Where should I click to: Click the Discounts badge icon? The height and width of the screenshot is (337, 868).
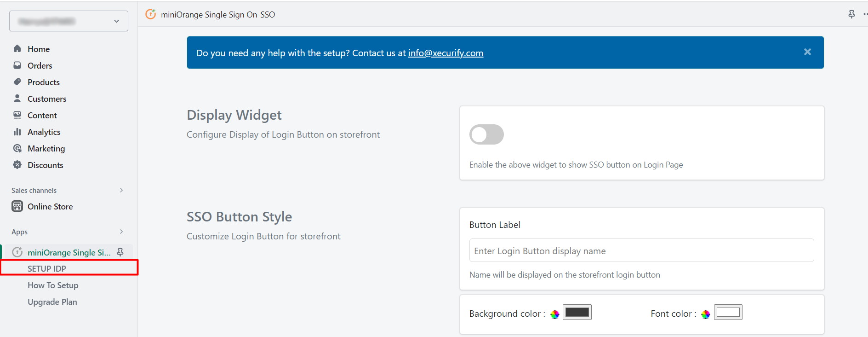tap(17, 165)
